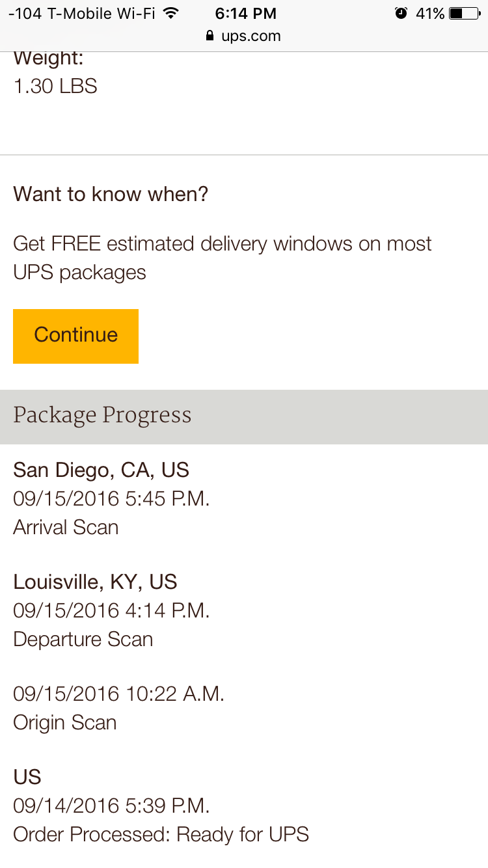Tap the Package Progress section header
Screen dimensions: 488x868
click(244, 416)
